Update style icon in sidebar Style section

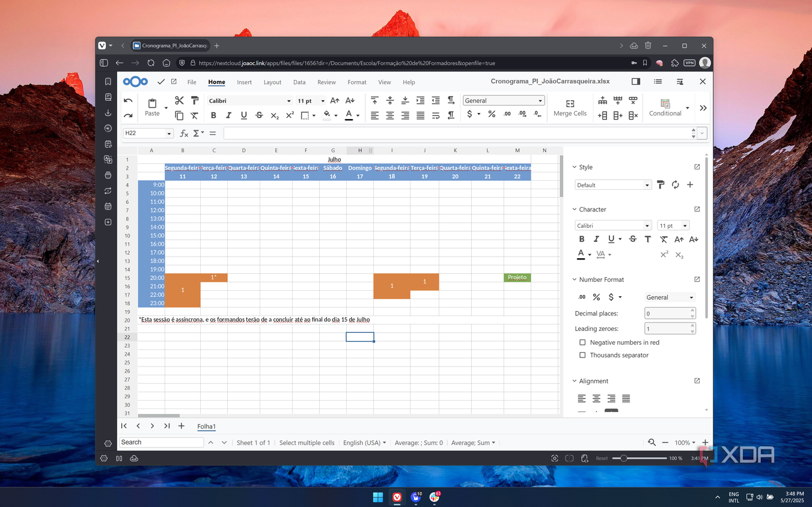[x=676, y=185]
